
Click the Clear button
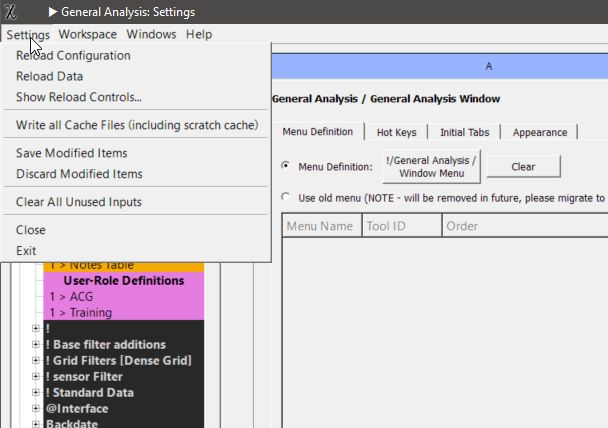coord(523,167)
